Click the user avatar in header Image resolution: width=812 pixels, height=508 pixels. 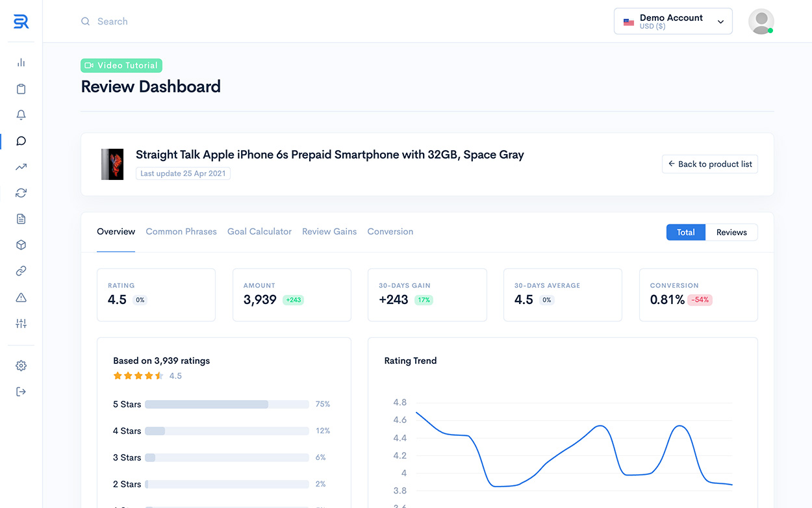pos(761,21)
